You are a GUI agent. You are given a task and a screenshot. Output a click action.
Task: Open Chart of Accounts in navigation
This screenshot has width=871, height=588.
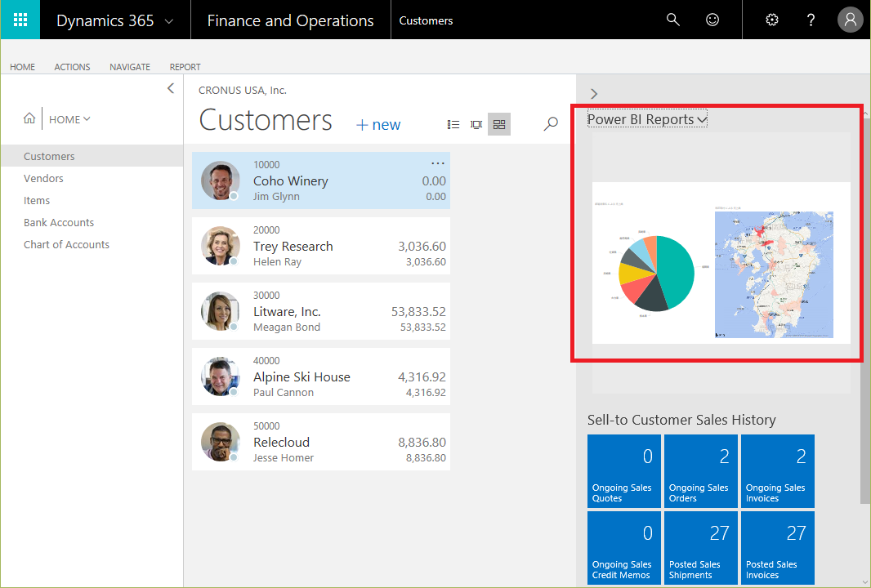(x=67, y=245)
